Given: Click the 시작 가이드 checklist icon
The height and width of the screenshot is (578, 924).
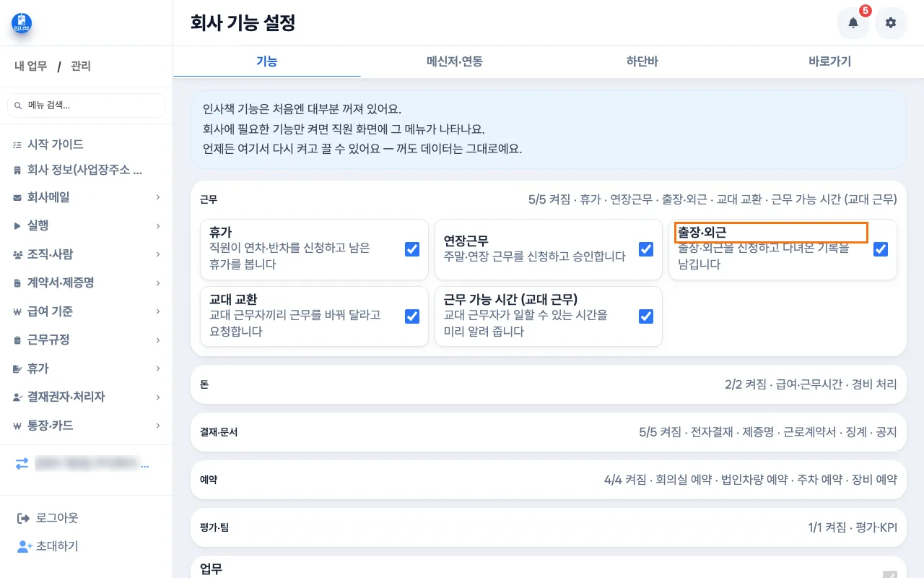Looking at the screenshot, I should pyautogui.click(x=17, y=144).
